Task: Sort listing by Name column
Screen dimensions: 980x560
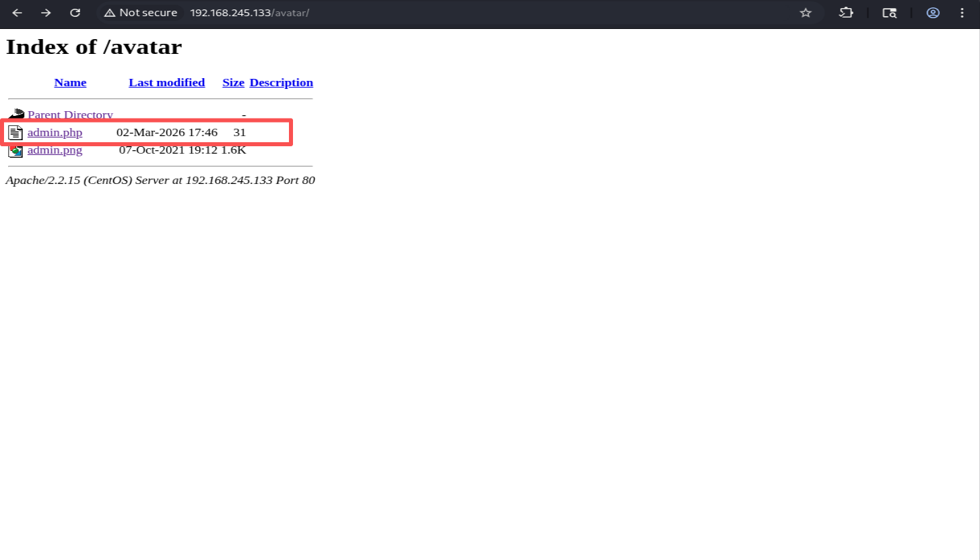Action: [70, 82]
